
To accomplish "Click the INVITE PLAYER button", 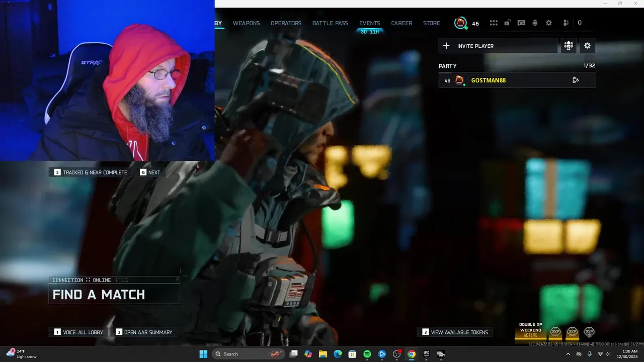I will click(x=498, y=46).
